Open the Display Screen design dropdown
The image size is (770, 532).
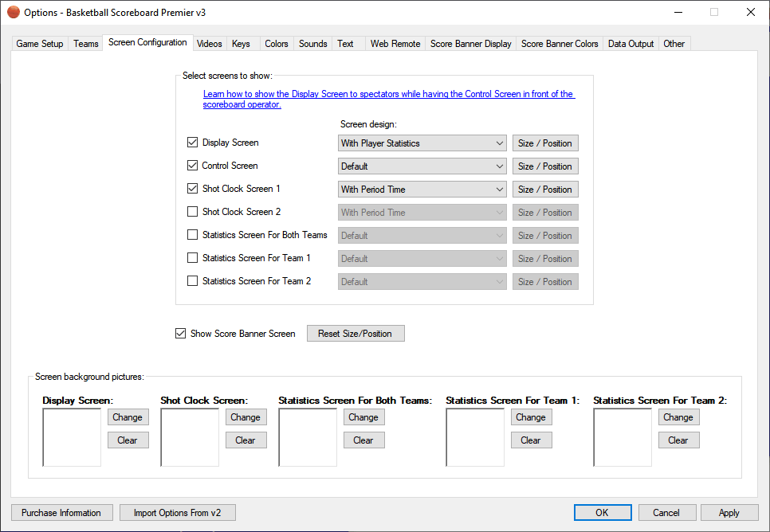pos(422,143)
